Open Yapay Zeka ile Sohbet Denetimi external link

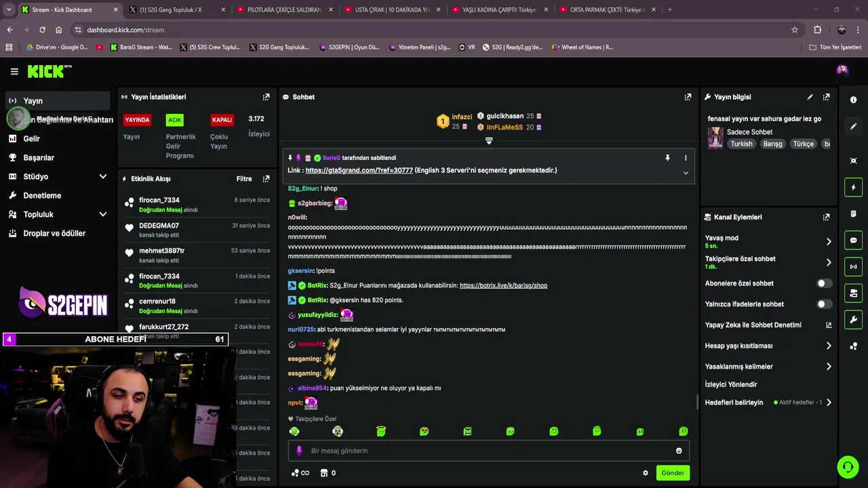tap(829, 325)
